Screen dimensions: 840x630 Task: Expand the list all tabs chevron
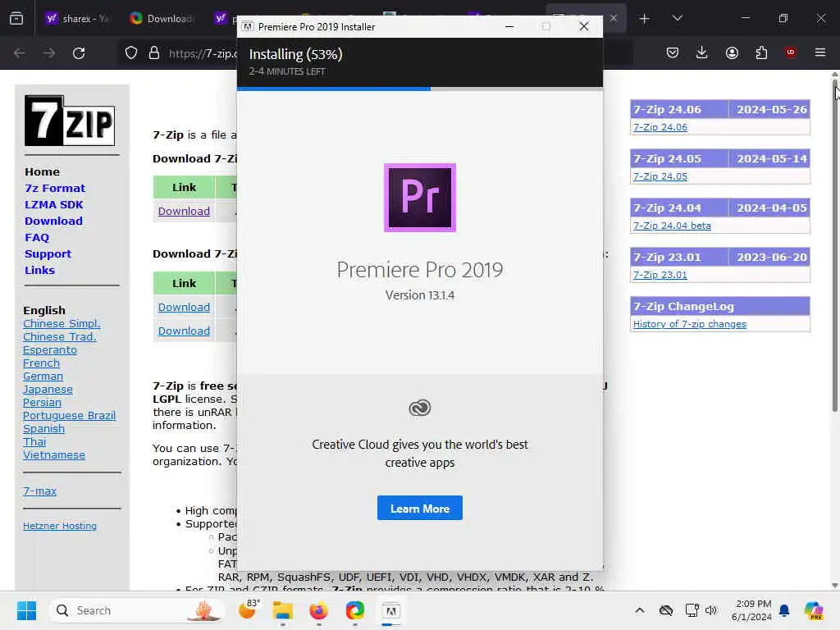pos(677,19)
